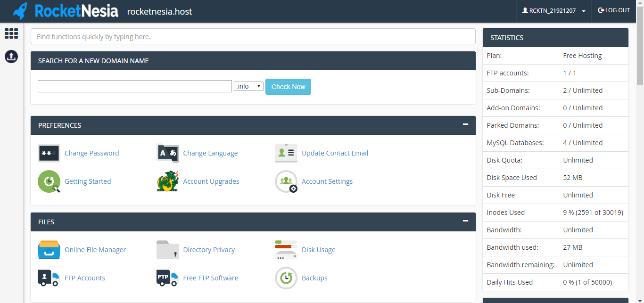Viewport: 644px width, 303px height.
Task: Click the Check Now button
Action: pyautogui.click(x=288, y=86)
